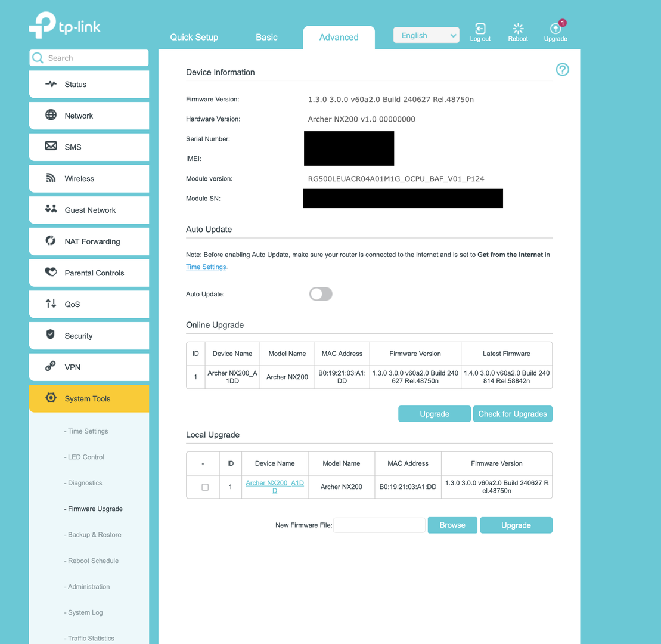
Task: Select Firmware Upgrade submenu
Action: pyautogui.click(x=93, y=509)
